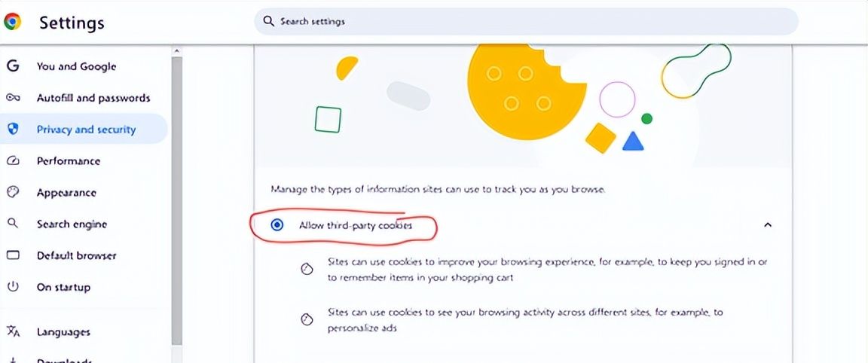868x363 pixels.
Task: Open You and Google settings
Action: [x=76, y=66]
